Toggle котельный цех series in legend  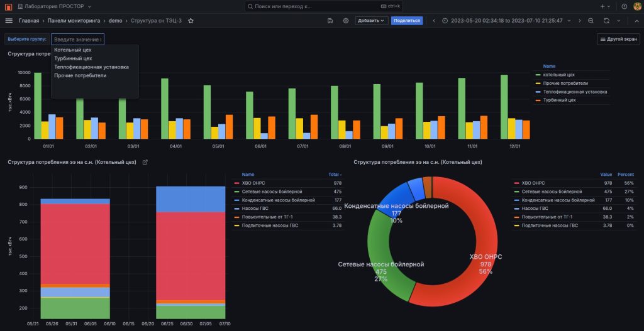[558, 75]
